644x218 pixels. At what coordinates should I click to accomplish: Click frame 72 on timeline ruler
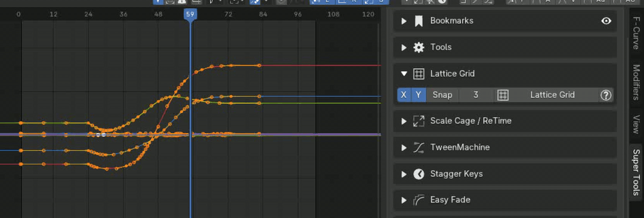pyautogui.click(x=228, y=14)
